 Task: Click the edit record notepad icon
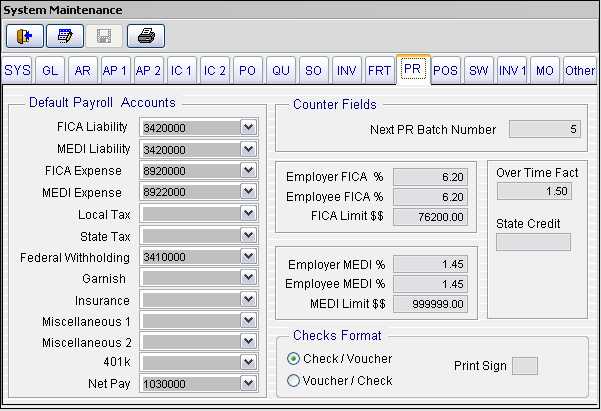65,36
